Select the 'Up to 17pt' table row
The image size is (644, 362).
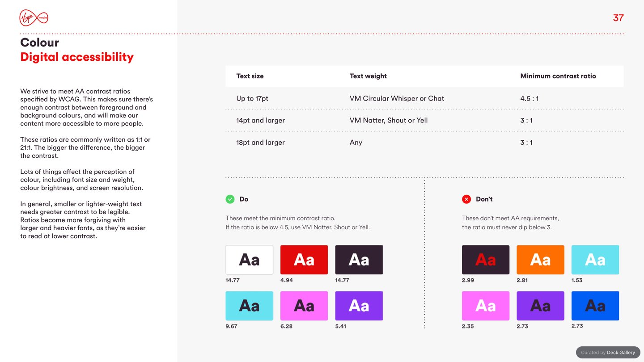tap(424, 98)
